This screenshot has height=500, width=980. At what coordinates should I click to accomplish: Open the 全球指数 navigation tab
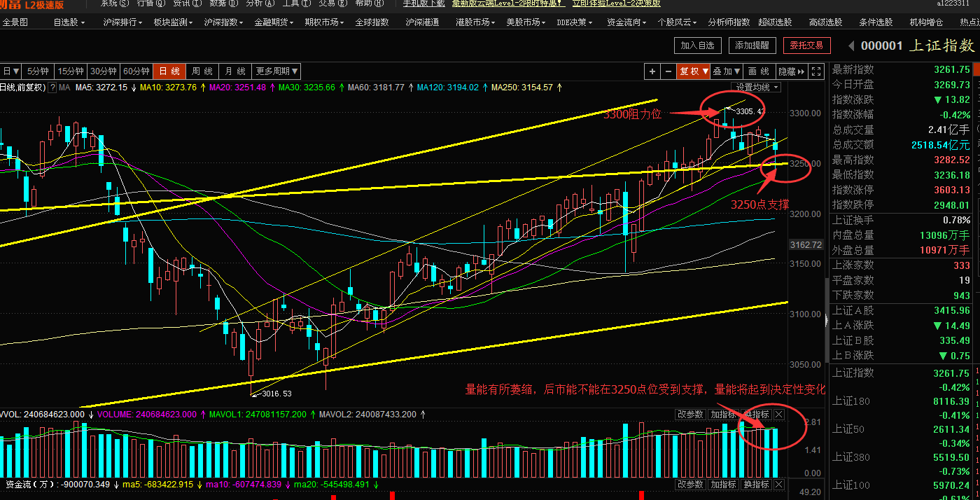[x=372, y=22]
